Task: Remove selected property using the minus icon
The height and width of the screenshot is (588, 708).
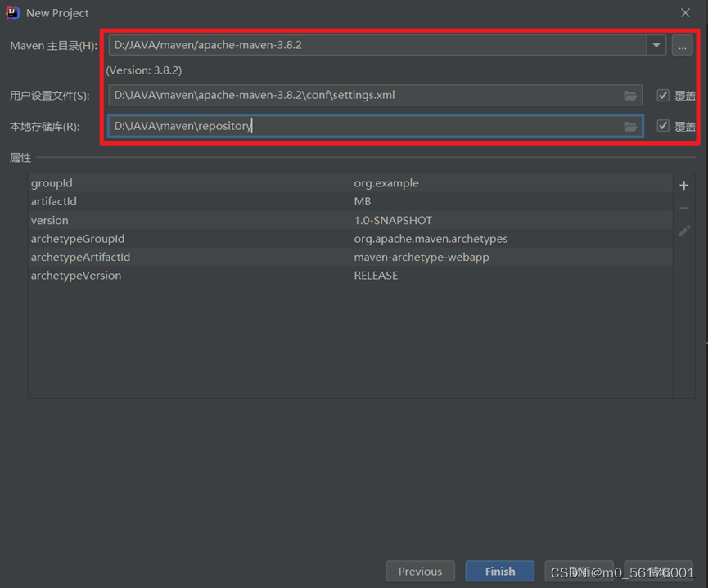Action: click(x=683, y=209)
